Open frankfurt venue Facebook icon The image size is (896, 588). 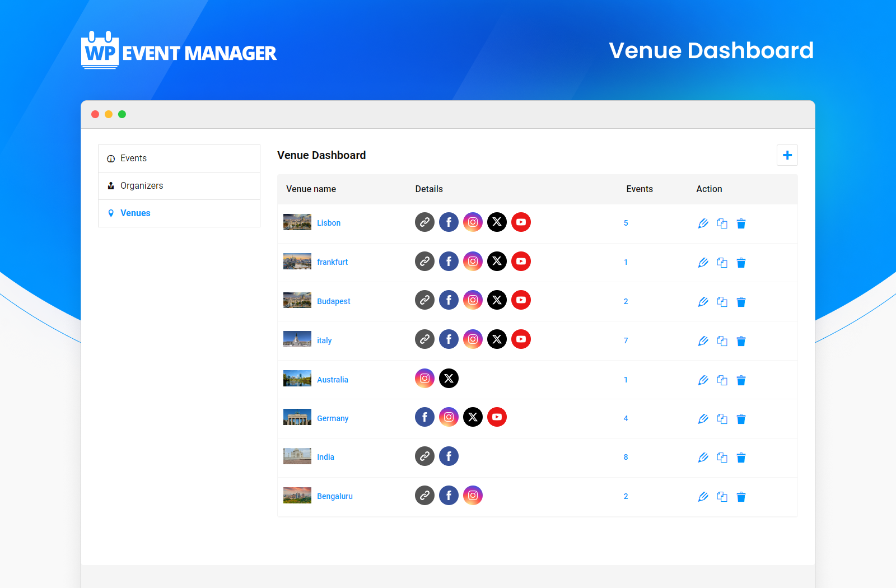point(449,262)
